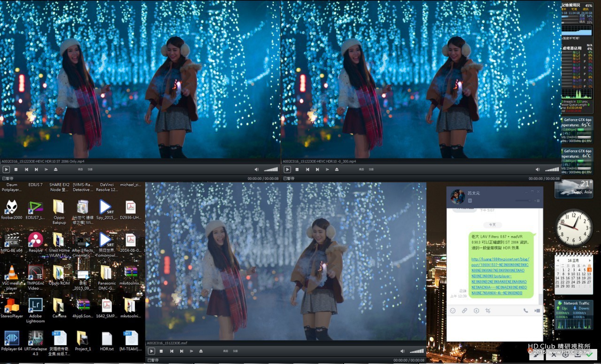Go to next file in the .mxf player

pos(182,351)
